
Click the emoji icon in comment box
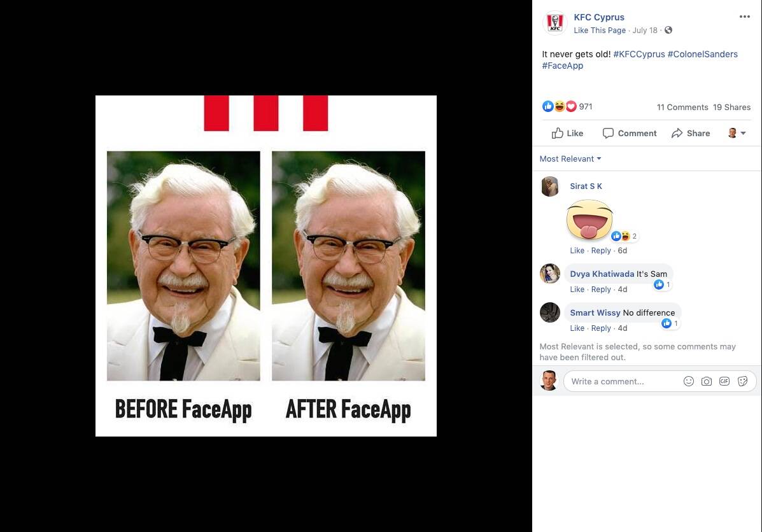[x=688, y=381]
